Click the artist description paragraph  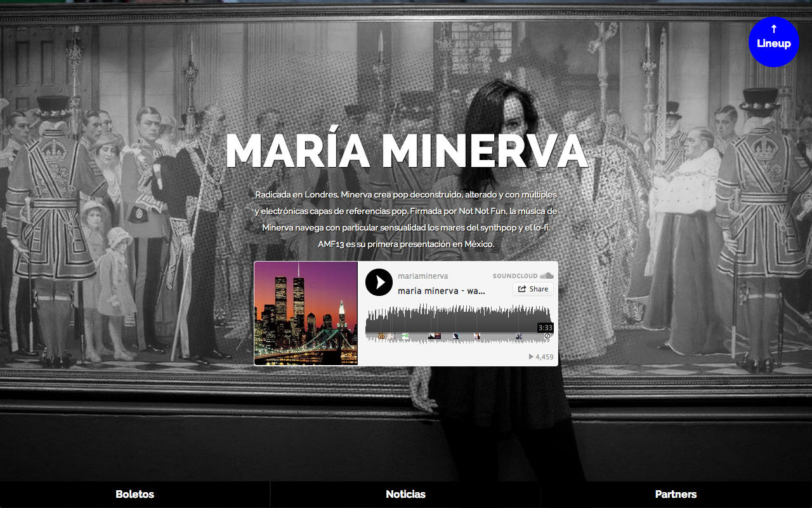406,219
